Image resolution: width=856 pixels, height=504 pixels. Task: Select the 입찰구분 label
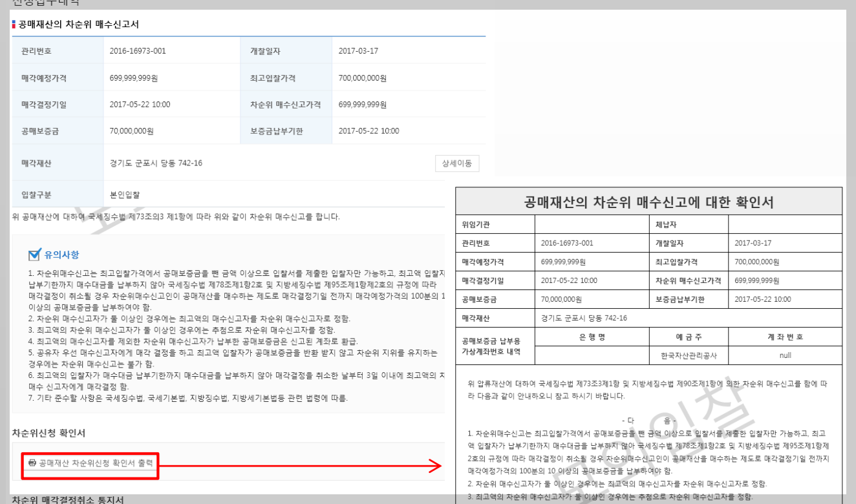(x=37, y=194)
